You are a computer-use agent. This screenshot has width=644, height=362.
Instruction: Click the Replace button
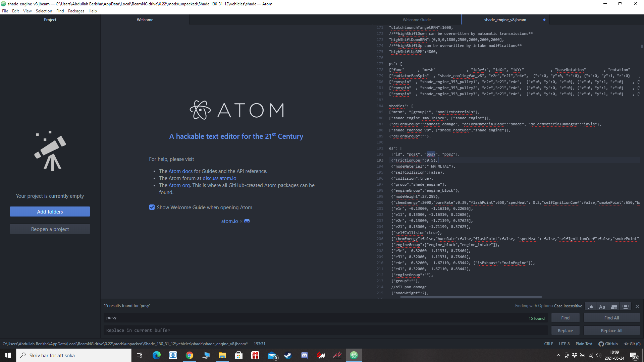point(566,330)
